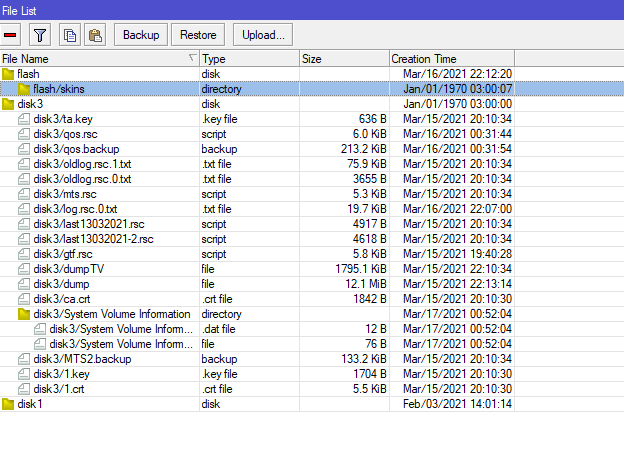Open the Filter funnel tool
The height and width of the screenshot is (468, 624).
pyautogui.click(x=40, y=35)
